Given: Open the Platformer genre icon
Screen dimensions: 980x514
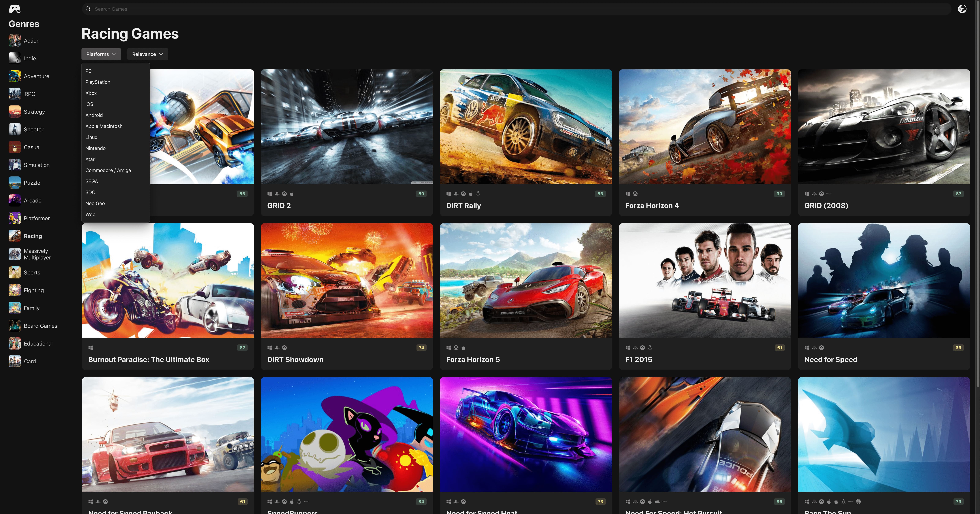Looking at the screenshot, I should pyautogui.click(x=15, y=218).
